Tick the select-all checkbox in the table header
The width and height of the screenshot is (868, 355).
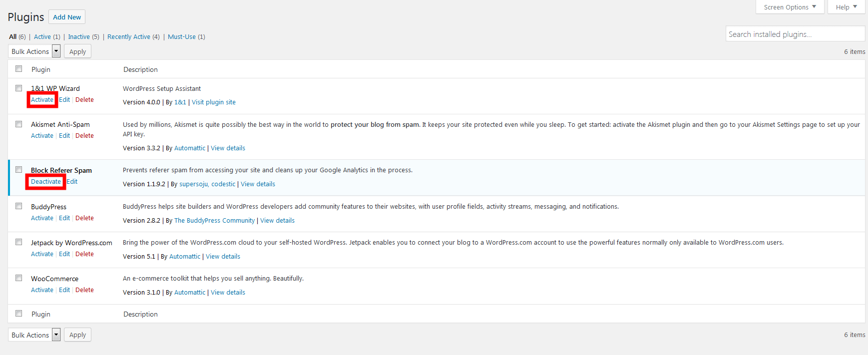pos(19,69)
